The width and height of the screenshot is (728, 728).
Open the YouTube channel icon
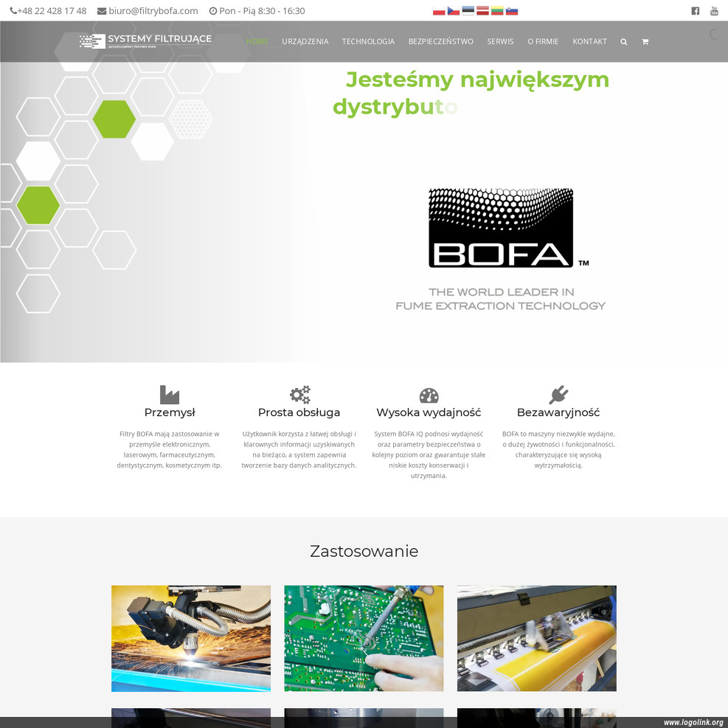pyautogui.click(x=714, y=10)
